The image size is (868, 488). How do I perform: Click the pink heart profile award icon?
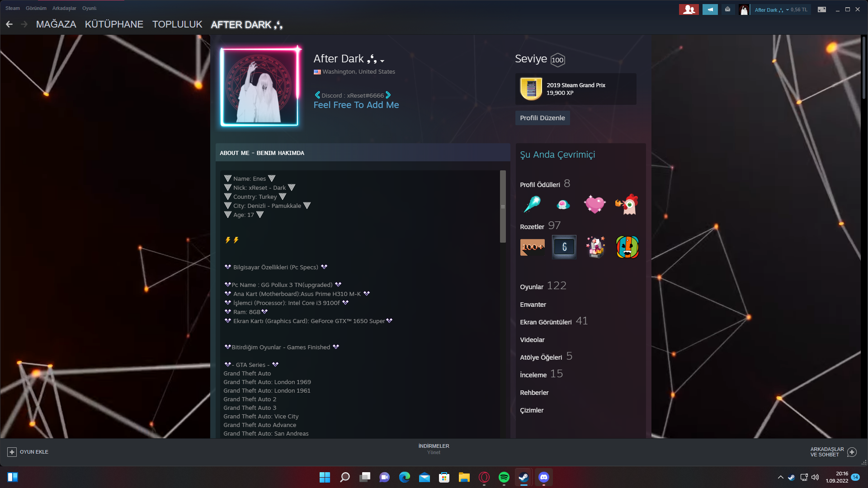pyautogui.click(x=594, y=205)
